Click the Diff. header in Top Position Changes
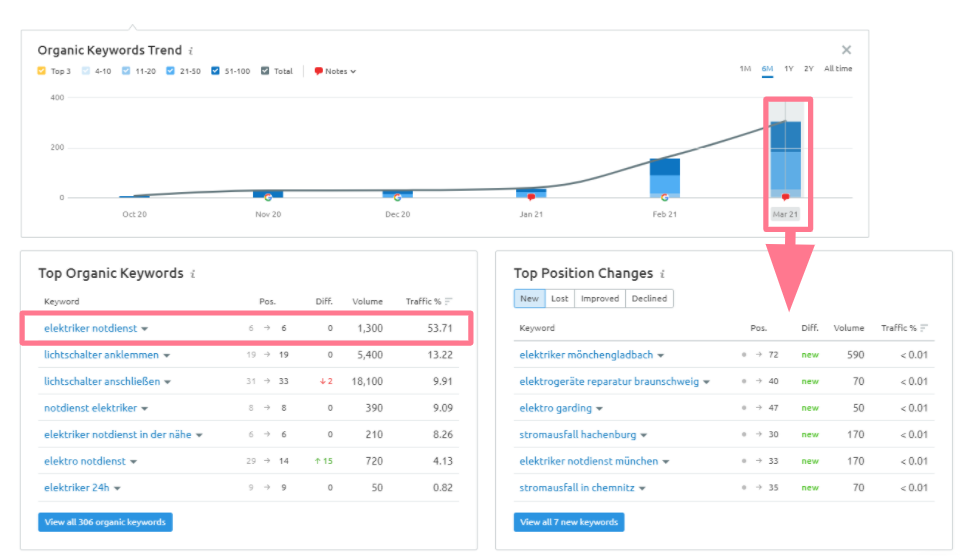Screen dimensions: 979x559 tap(810, 328)
